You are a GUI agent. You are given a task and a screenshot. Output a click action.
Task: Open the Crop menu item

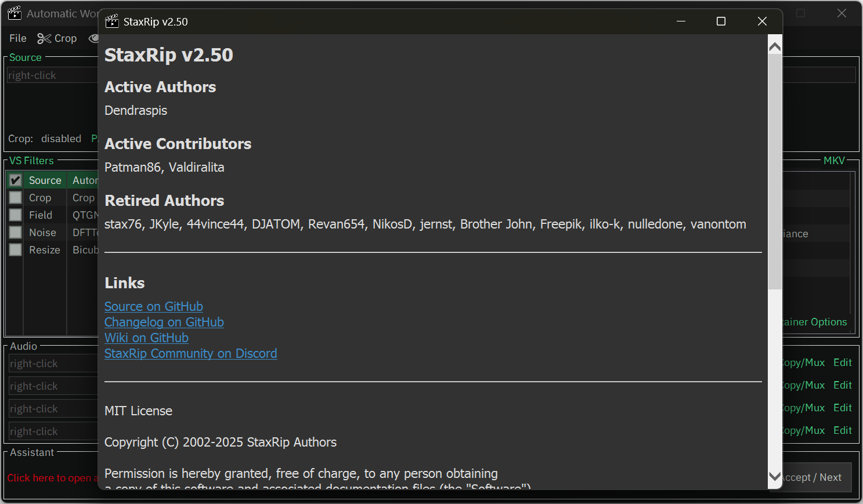[x=57, y=38]
